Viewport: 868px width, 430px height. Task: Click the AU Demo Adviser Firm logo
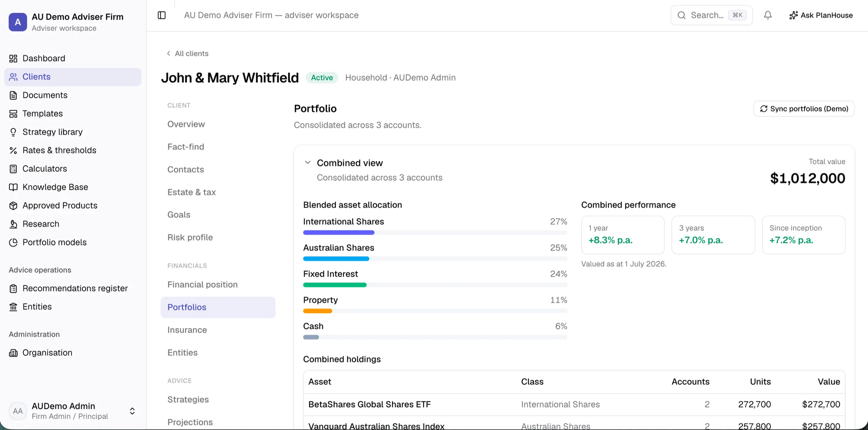pos(18,22)
